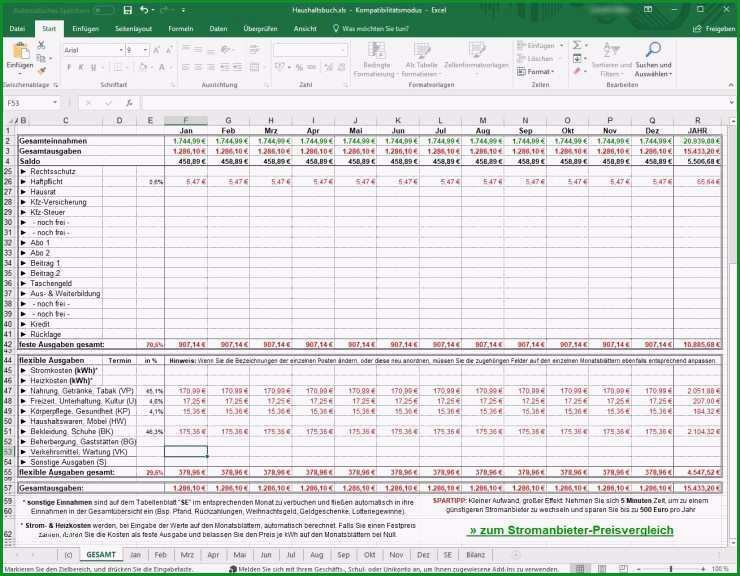The height and width of the screenshot is (576, 740).
Task: Click the Save icon in the quick access toolbar
Action: 127,10
